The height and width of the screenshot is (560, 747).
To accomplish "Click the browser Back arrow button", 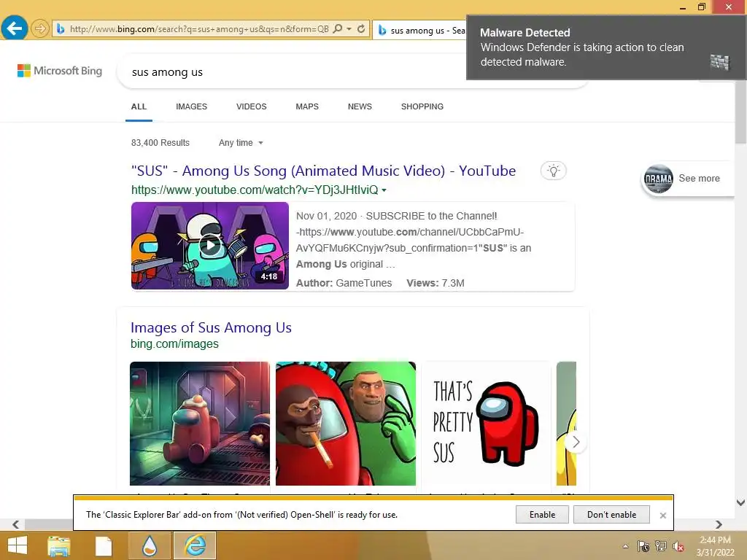I will [15, 28].
